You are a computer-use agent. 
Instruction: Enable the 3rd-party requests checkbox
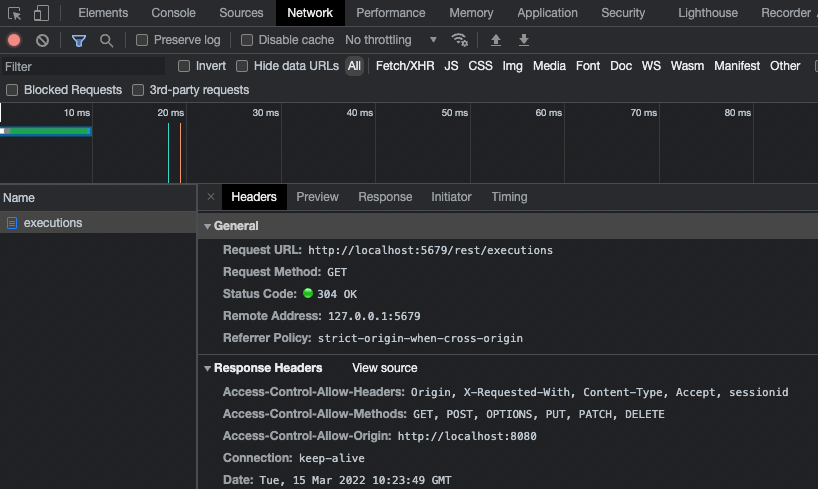tap(139, 90)
